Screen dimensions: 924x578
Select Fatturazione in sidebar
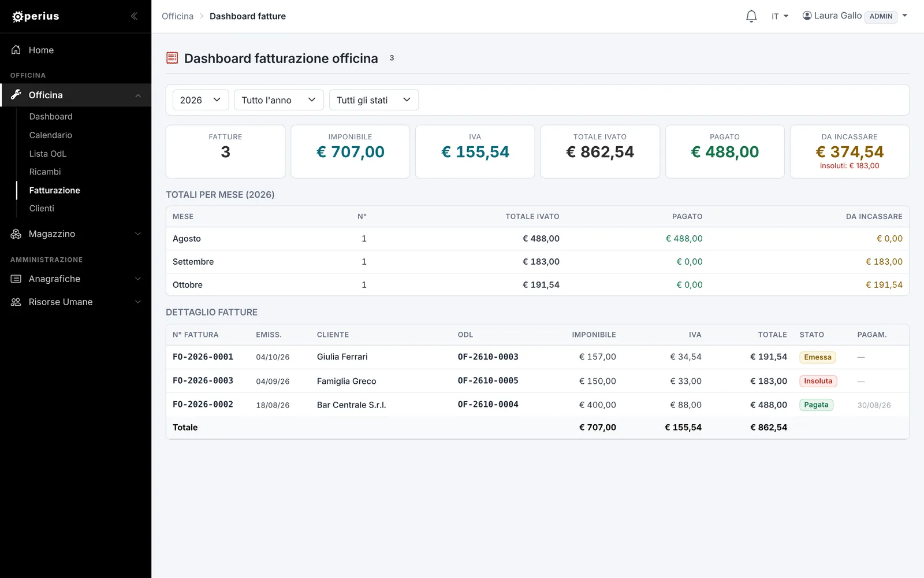tap(55, 190)
